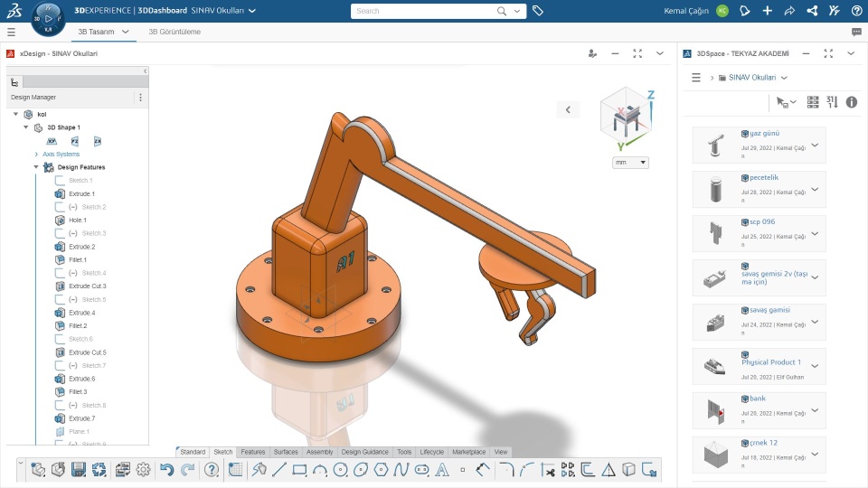Image resolution: width=868 pixels, height=488 pixels.
Task: Open the bank item link
Action: pos(758,399)
